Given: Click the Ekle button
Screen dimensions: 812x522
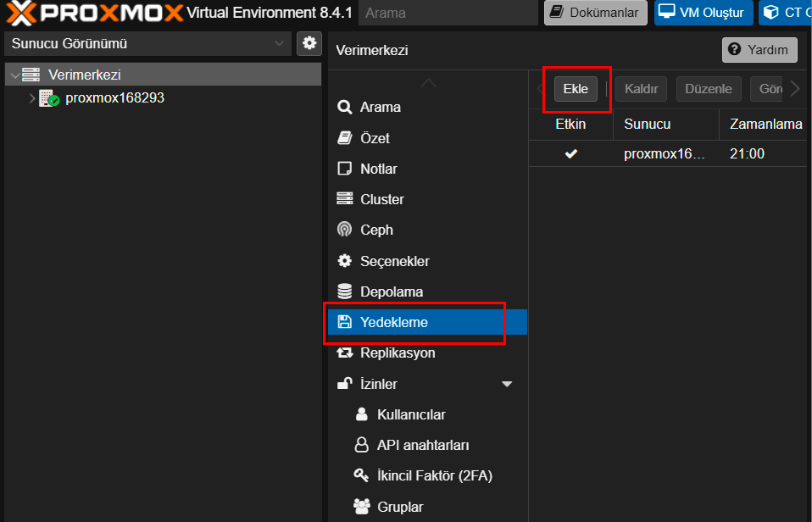Looking at the screenshot, I should click(576, 89).
